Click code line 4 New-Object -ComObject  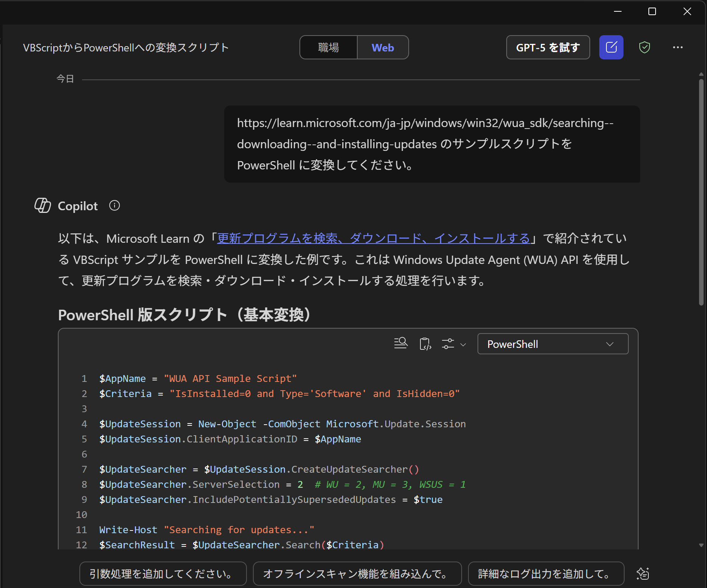point(282,424)
